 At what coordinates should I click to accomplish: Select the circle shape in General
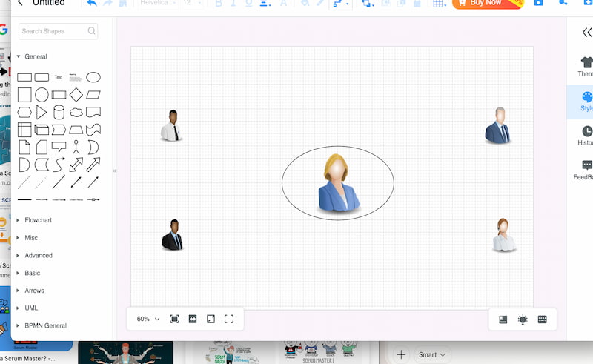pos(42,95)
